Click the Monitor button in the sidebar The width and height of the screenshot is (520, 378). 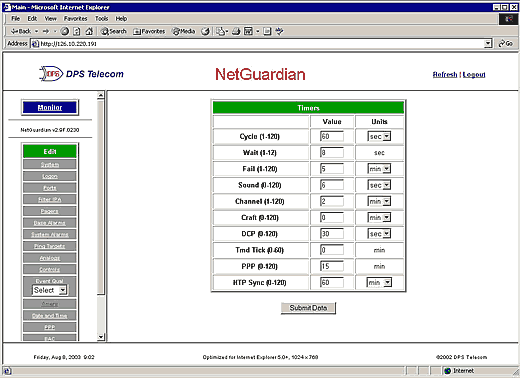tap(50, 107)
